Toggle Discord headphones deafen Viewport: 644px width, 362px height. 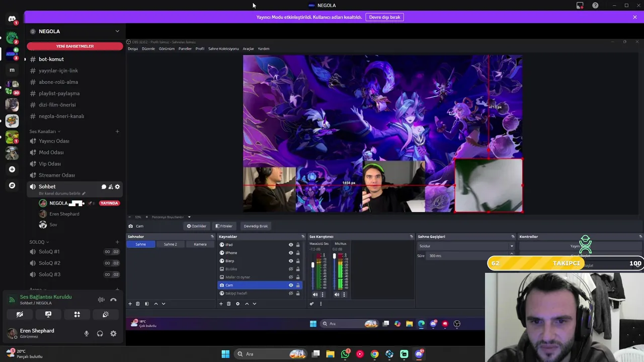pyautogui.click(x=100, y=333)
